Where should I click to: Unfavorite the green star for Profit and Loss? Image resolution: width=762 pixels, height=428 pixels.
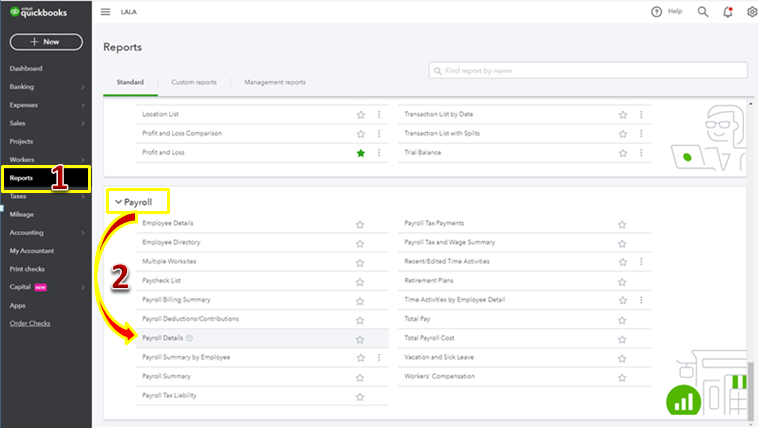click(x=361, y=153)
